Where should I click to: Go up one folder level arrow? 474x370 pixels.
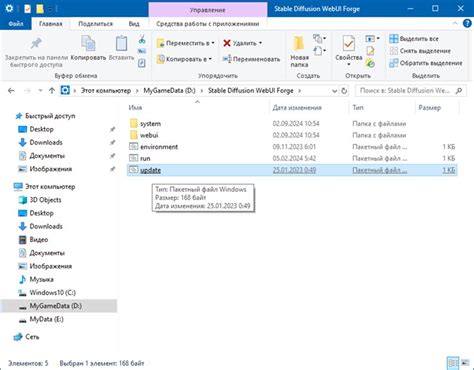[52, 91]
